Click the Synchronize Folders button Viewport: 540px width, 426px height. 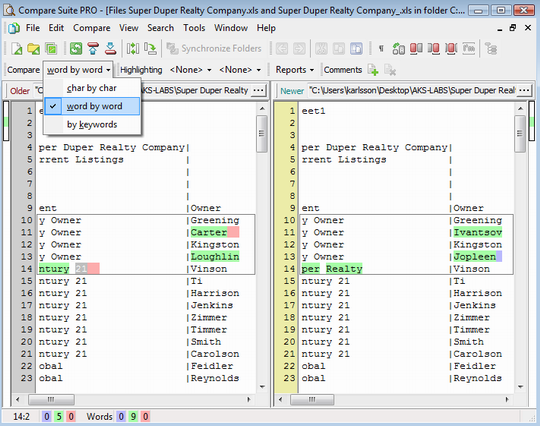(x=214, y=49)
